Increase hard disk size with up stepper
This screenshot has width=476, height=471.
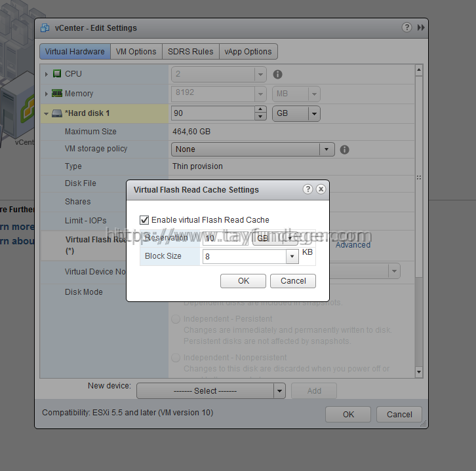point(260,109)
